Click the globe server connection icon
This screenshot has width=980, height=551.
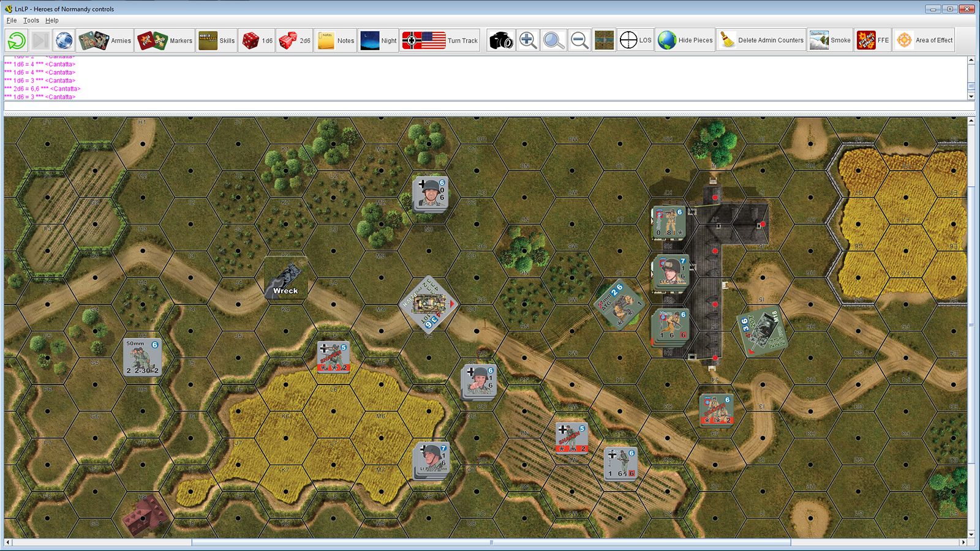tap(64, 40)
